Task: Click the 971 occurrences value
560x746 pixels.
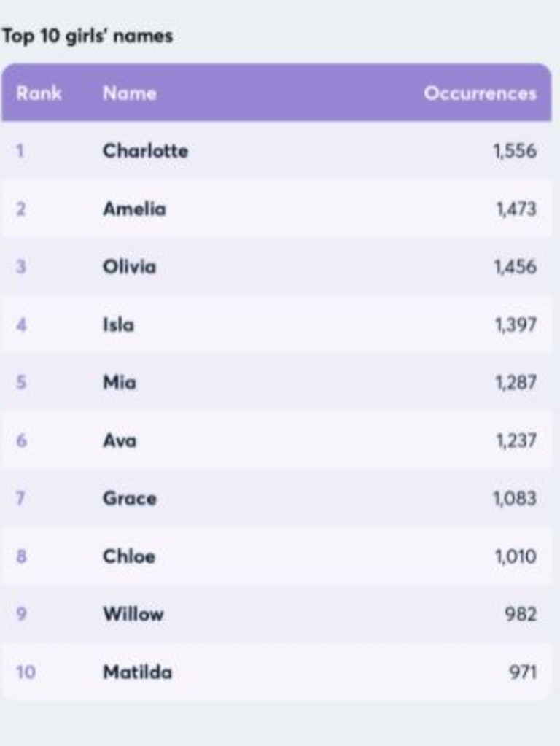Action: (x=523, y=672)
